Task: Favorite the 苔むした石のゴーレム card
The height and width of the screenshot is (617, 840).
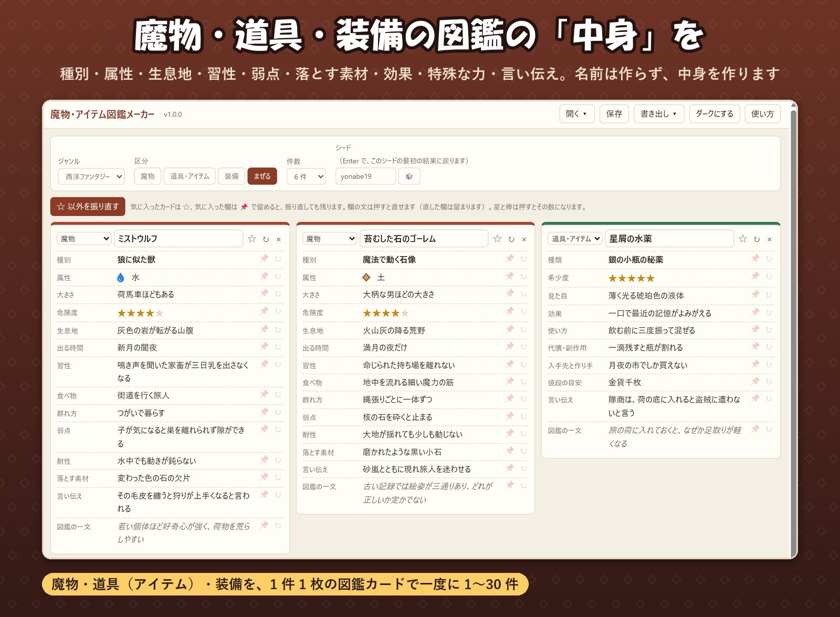Action: point(497,239)
